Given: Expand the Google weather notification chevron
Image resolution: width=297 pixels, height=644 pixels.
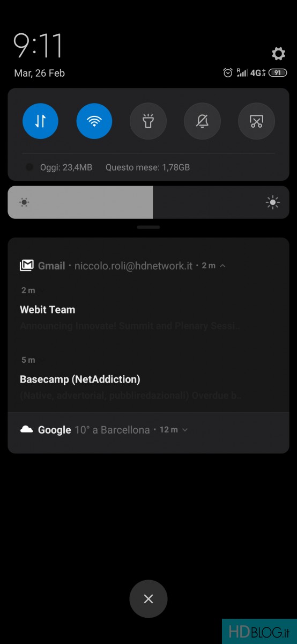Looking at the screenshot, I should pos(185,430).
